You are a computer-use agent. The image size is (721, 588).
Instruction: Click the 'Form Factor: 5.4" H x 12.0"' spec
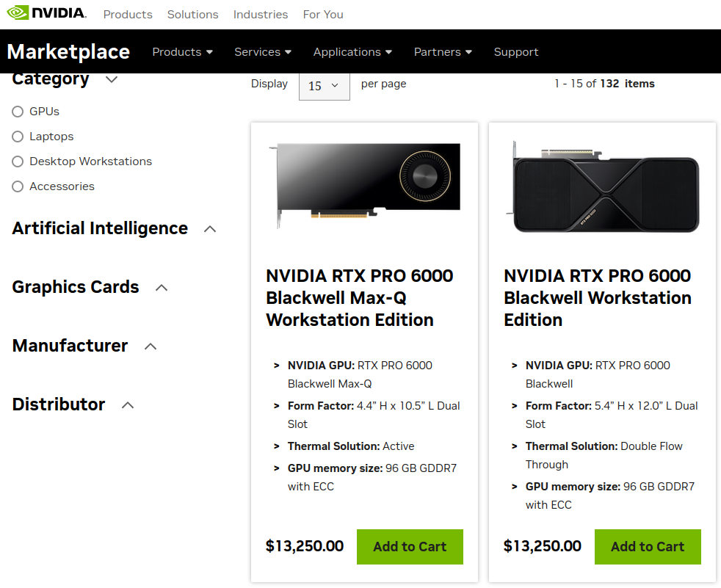(612, 415)
